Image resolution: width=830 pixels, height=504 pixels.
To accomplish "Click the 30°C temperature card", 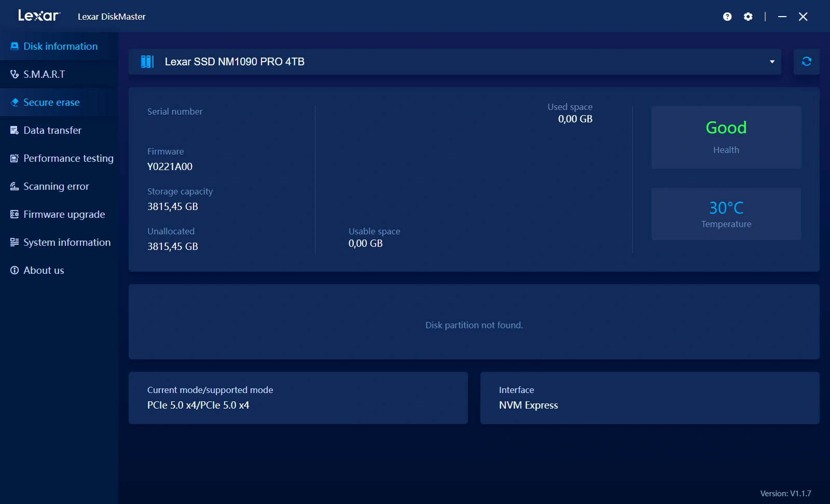I will point(726,214).
